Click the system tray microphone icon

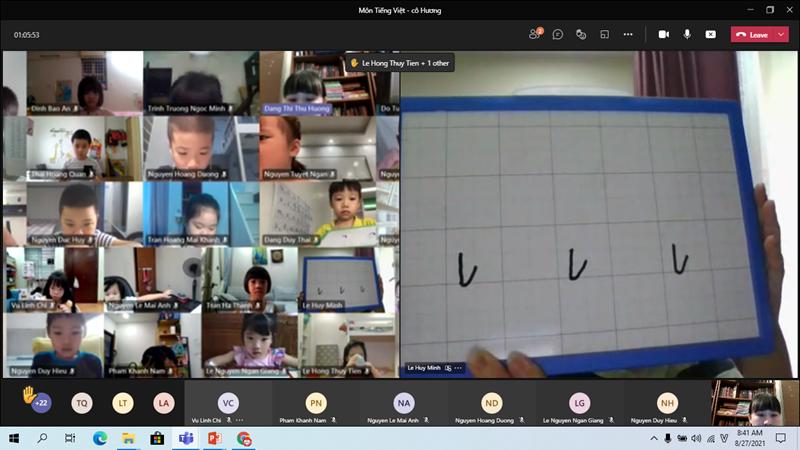[x=668, y=438]
